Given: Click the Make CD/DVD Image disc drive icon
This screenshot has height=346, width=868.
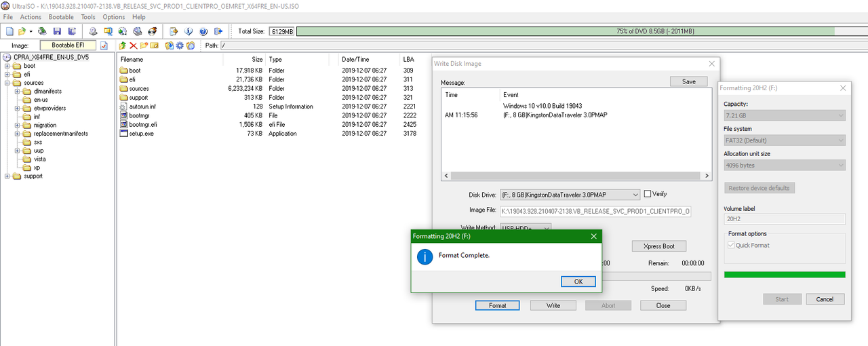Looking at the screenshot, I should tap(93, 31).
